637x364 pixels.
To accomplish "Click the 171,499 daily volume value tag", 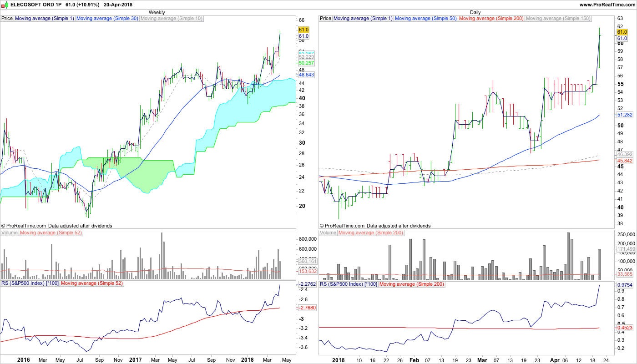I will click(626, 249).
